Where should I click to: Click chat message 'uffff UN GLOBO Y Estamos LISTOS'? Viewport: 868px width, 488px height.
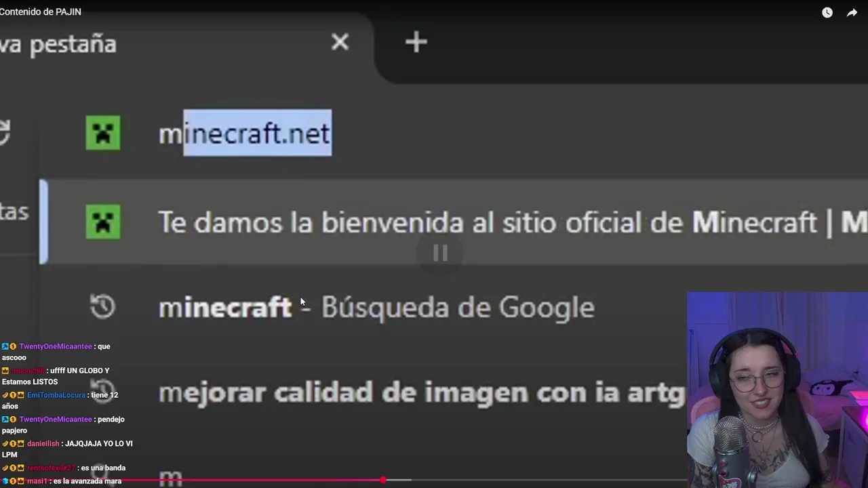click(56, 376)
